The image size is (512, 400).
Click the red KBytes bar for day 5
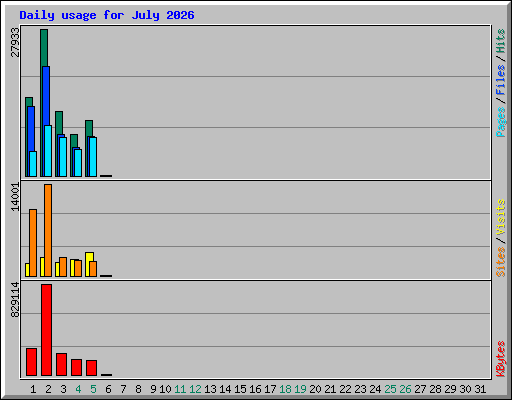(92, 368)
